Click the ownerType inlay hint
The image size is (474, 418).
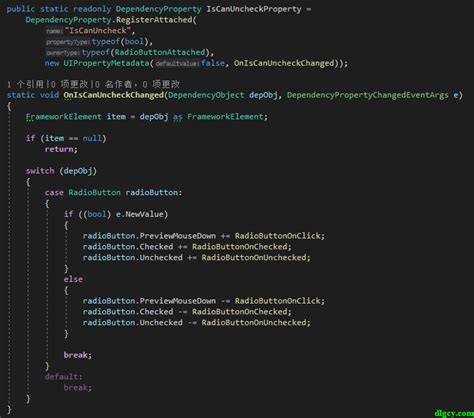pyautogui.click(x=63, y=53)
